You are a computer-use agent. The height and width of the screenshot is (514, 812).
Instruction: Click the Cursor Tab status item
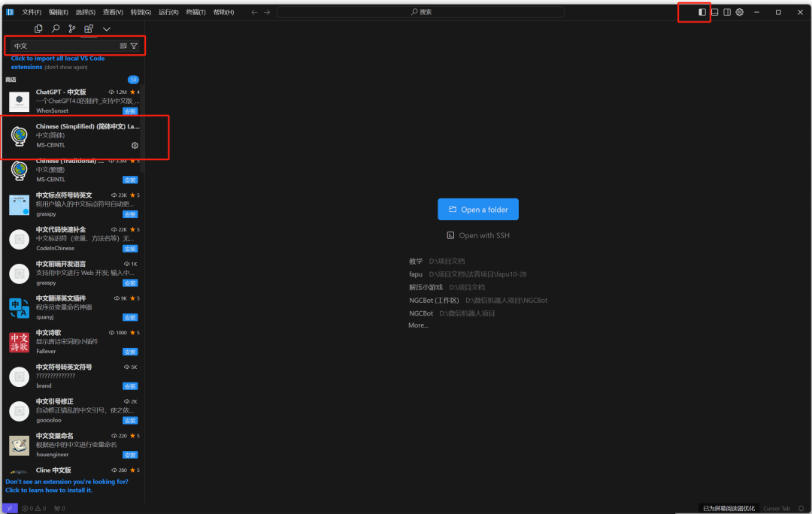[777, 508]
